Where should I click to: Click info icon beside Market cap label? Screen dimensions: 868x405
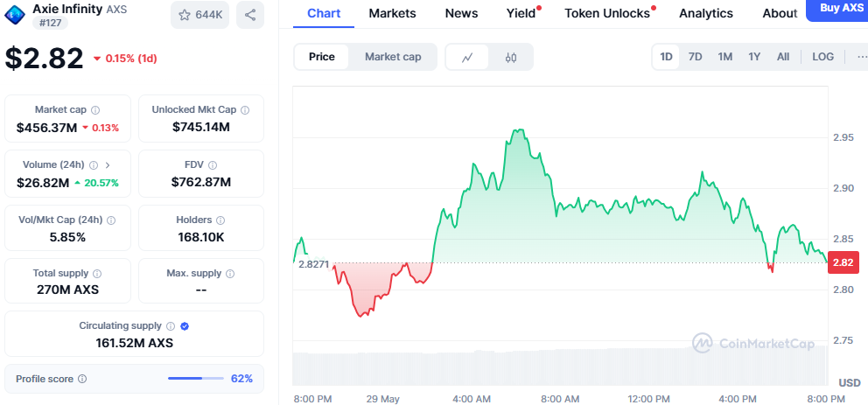95,110
